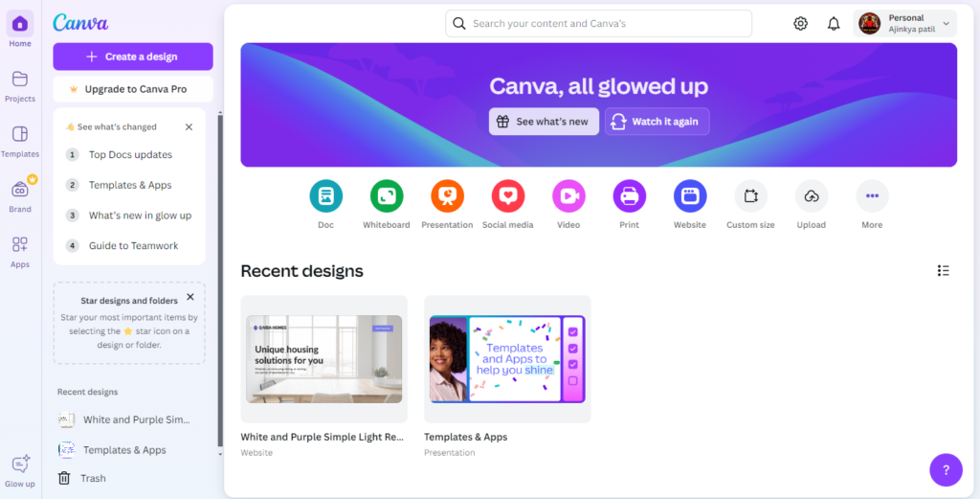Open the Home sidebar icon
The width and height of the screenshot is (980, 499).
[x=20, y=24]
